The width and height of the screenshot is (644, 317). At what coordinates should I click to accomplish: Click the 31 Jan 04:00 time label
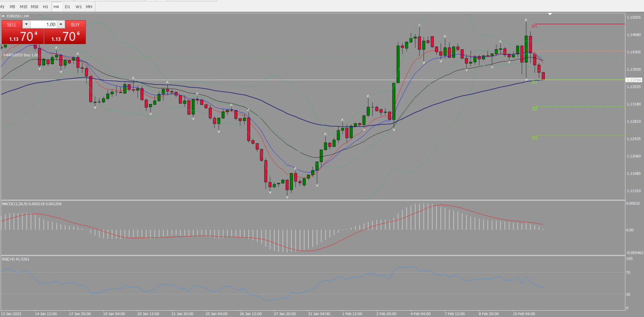tap(319, 314)
